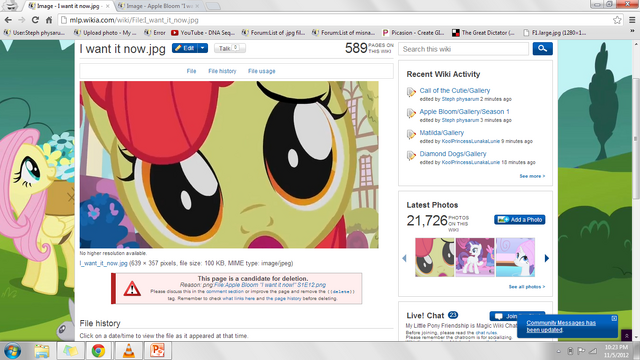Viewport: 640px width, 360px height.
Task: Open a new browser tab
Action: click(213, 6)
